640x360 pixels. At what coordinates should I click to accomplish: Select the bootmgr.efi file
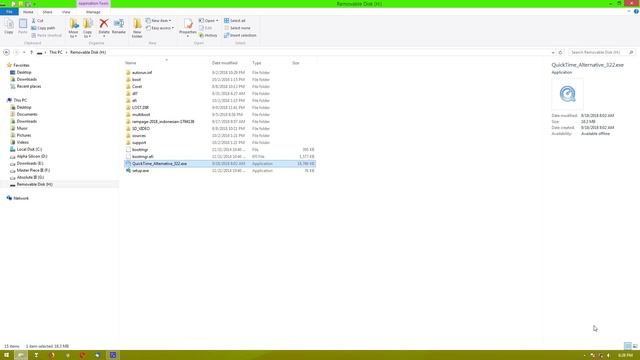[142, 157]
